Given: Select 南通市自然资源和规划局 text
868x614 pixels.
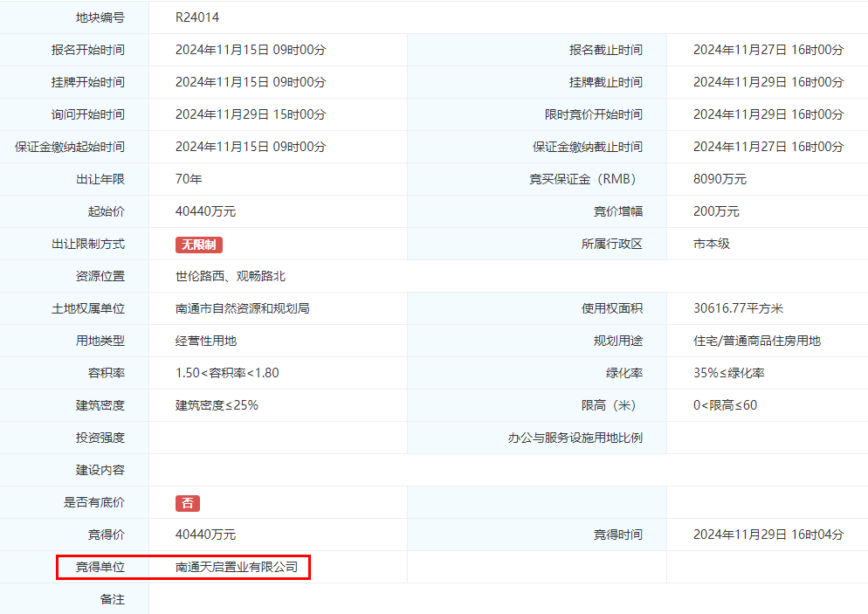Looking at the screenshot, I should point(243,309).
